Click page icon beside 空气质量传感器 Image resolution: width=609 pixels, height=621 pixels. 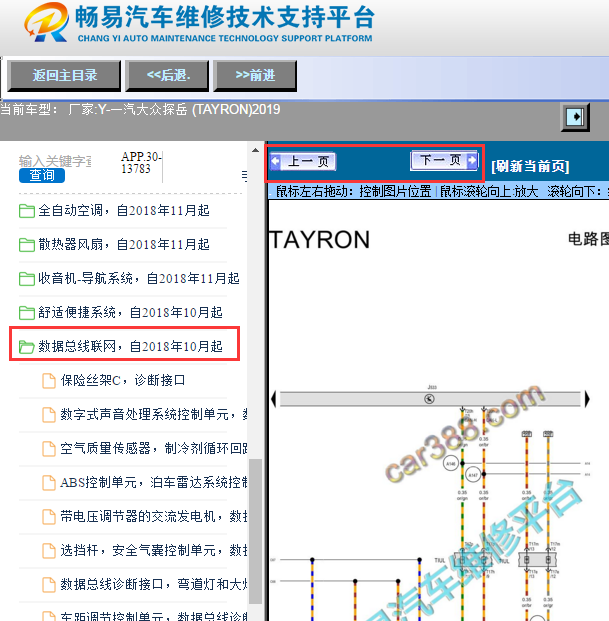[49, 449]
